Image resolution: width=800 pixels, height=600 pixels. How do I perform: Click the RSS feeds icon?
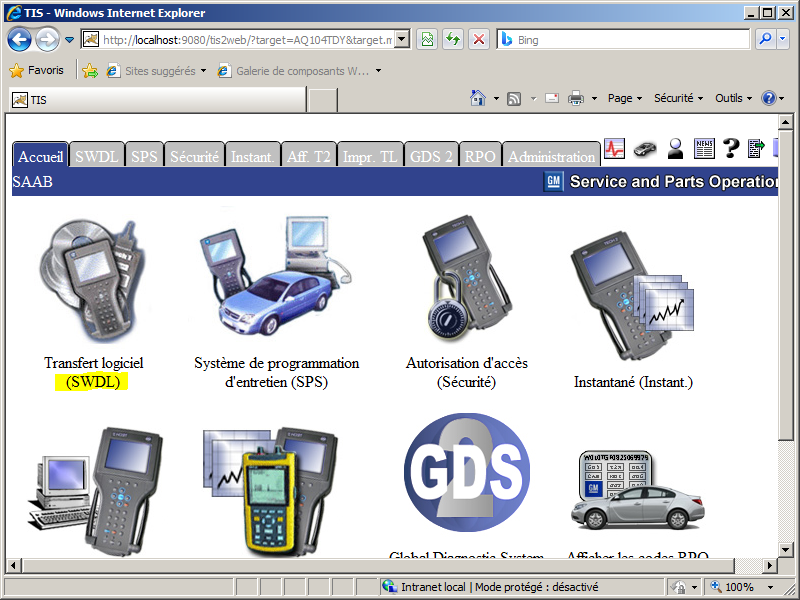514,98
